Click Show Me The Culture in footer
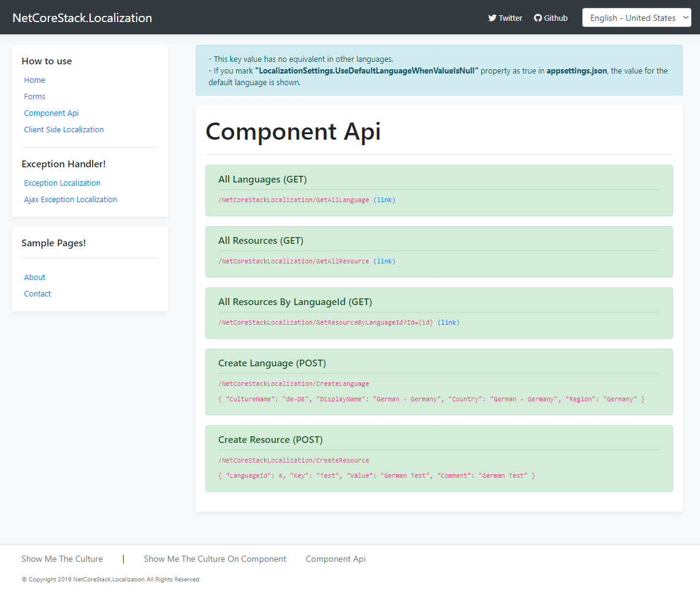700x593 pixels. click(62, 559)
